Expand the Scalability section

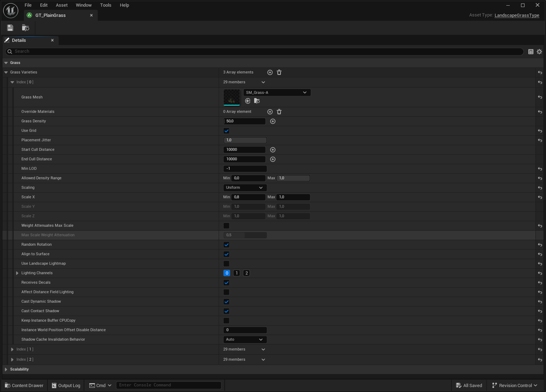tap(6, 369)
